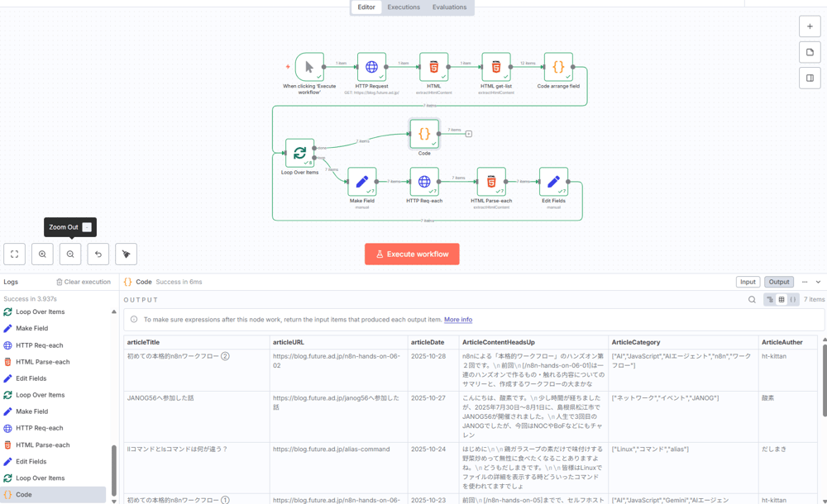The image size is (827, 504).
Task: Switch to the Executions tab
Action: tap(404, 7)
